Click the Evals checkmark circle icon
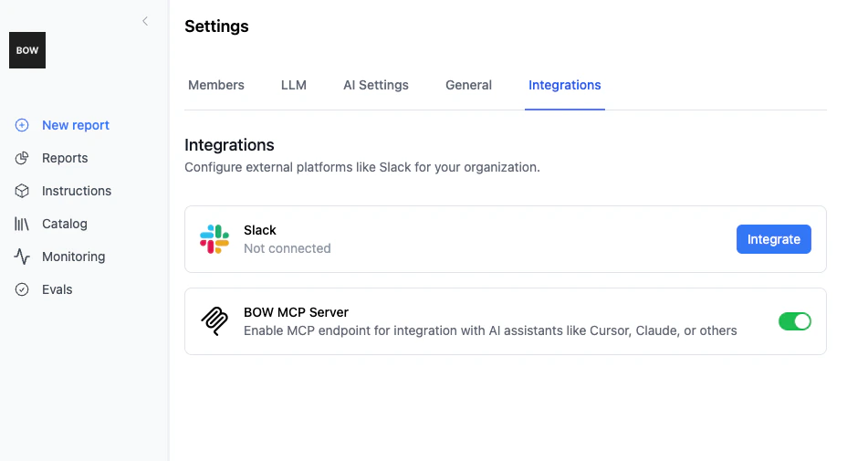Image resolution: width=868 pixels, height=461 pixels. 22,289
